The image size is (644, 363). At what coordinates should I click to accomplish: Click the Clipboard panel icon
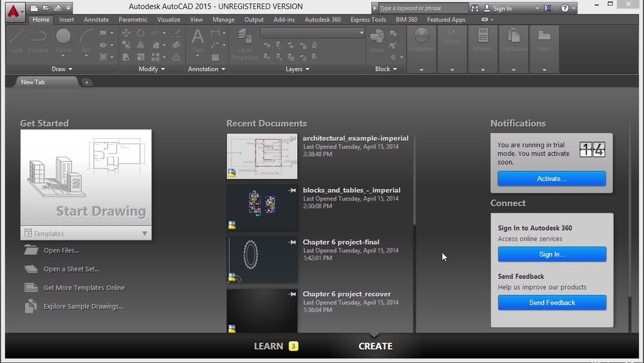(x=513, y=40)
